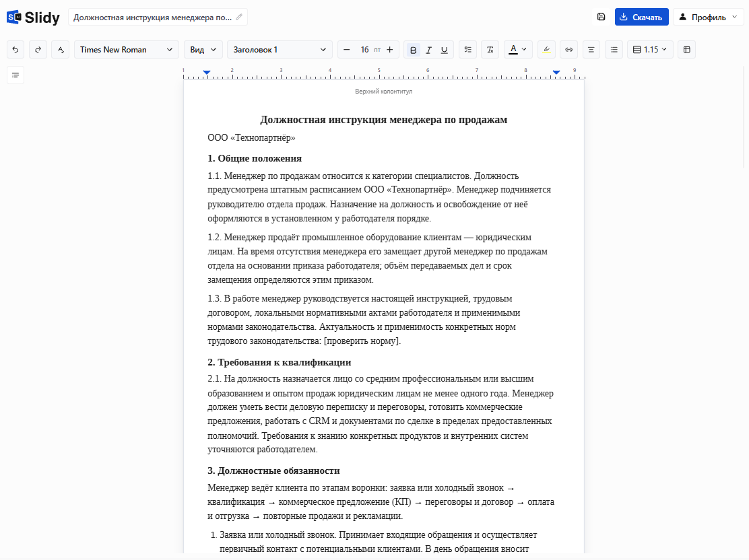This screenshot has width=749, height=560.
Task: Click the Скачать download button
Action: pos(641,17)
